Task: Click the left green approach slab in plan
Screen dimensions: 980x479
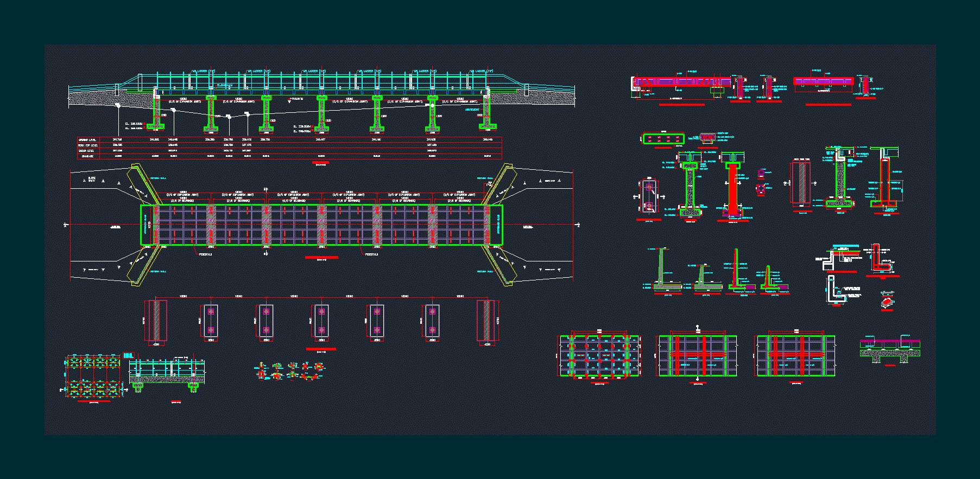Action: point(147,225)
